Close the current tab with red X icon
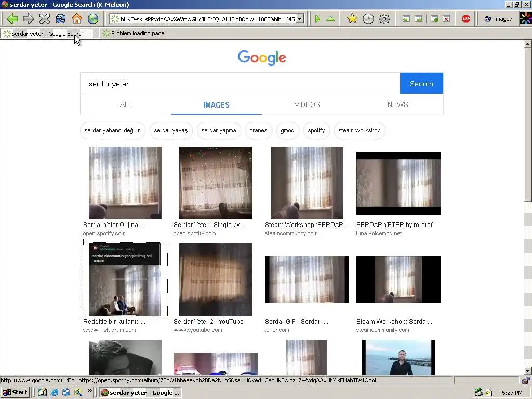This screenshot has width=532, height=399. (x=446, y=19)
